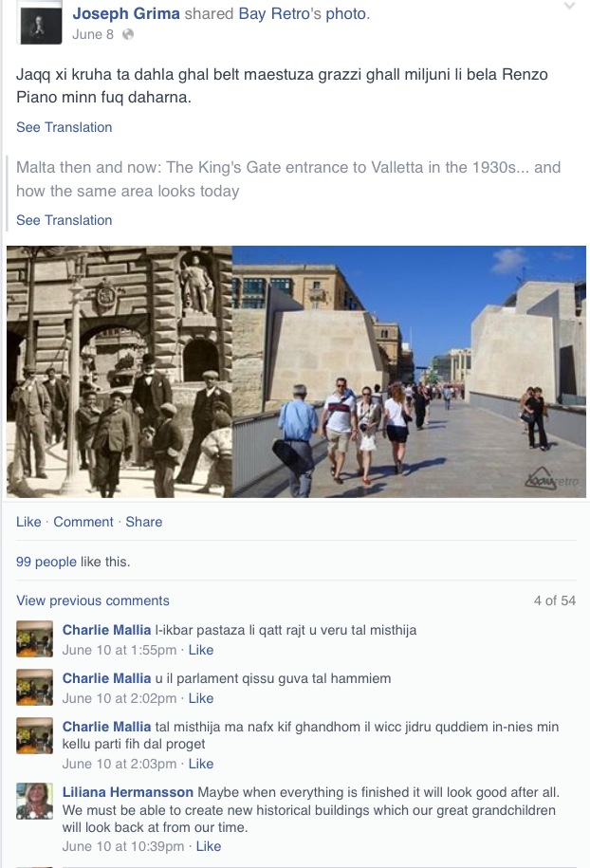The height and width of the screenshot is (868, 590).
Task: Like the shared post
Action: tap(28, 522)
